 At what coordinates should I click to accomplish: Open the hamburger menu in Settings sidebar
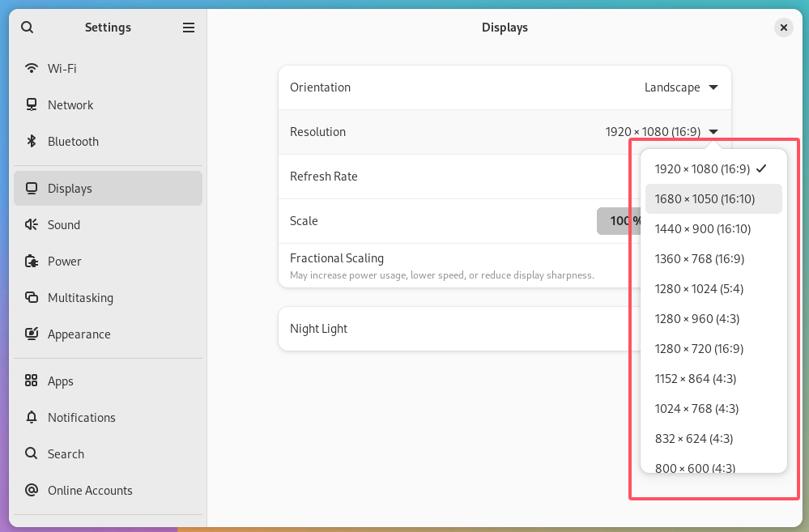189,28
